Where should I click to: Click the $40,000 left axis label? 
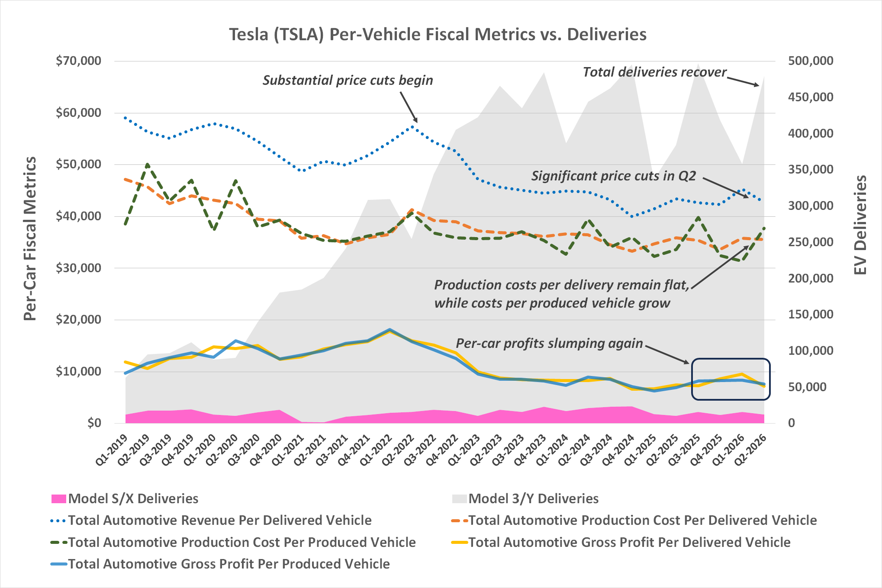coord(79,216)
